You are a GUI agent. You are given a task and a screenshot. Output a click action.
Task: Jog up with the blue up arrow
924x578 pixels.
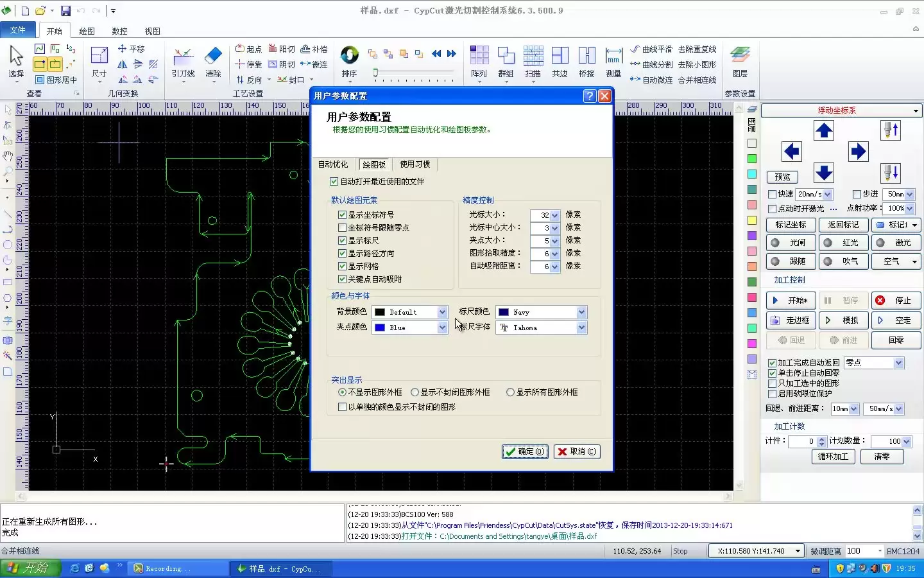click(824, 130)
